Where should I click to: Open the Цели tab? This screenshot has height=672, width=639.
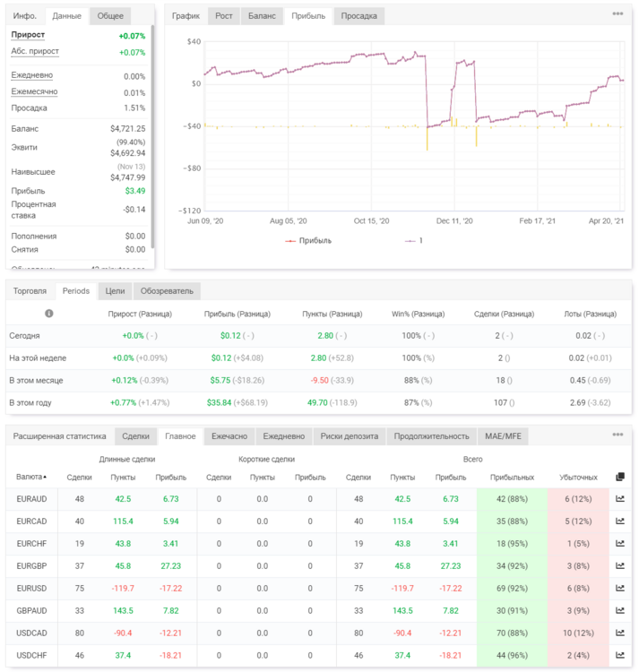[115, 291]
